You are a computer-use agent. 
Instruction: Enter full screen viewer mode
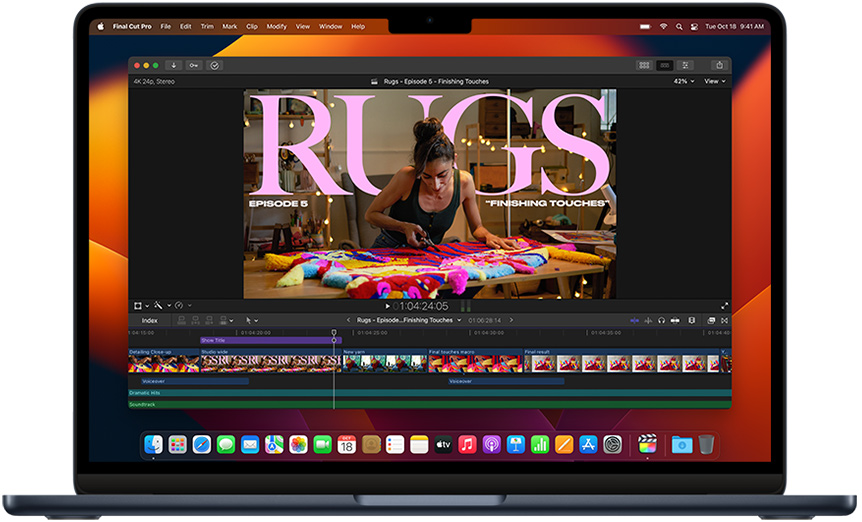point(724,306)
